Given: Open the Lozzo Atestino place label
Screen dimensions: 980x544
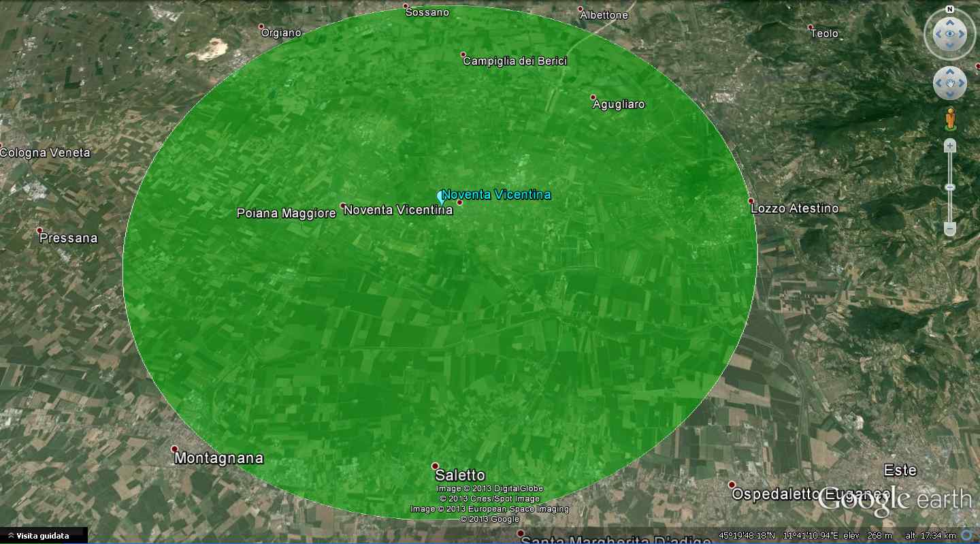Looking at the screenshot, I should click(x=794, y=208).
